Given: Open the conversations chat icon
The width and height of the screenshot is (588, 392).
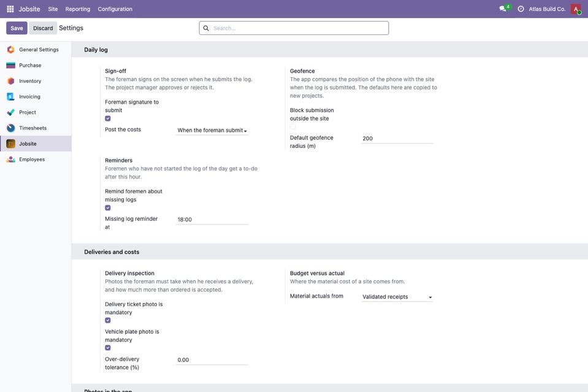Looking at the screenshot, I should [503, 9].
